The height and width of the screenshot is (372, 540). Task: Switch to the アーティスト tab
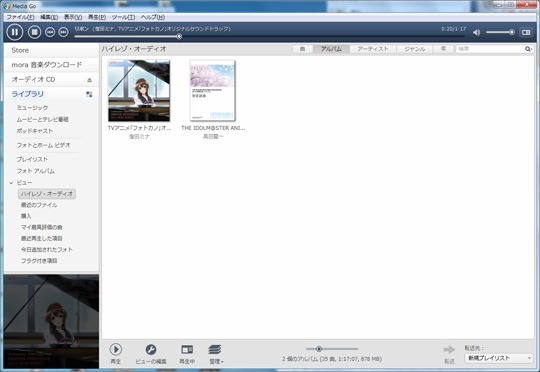(x=373, y=49)
